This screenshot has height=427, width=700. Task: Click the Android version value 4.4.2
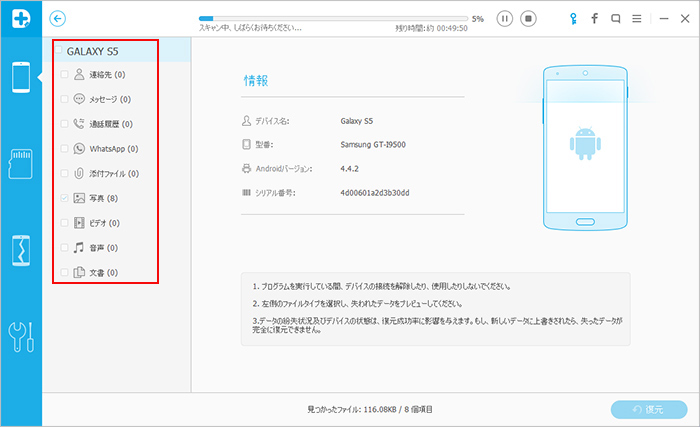coord(349,169)
